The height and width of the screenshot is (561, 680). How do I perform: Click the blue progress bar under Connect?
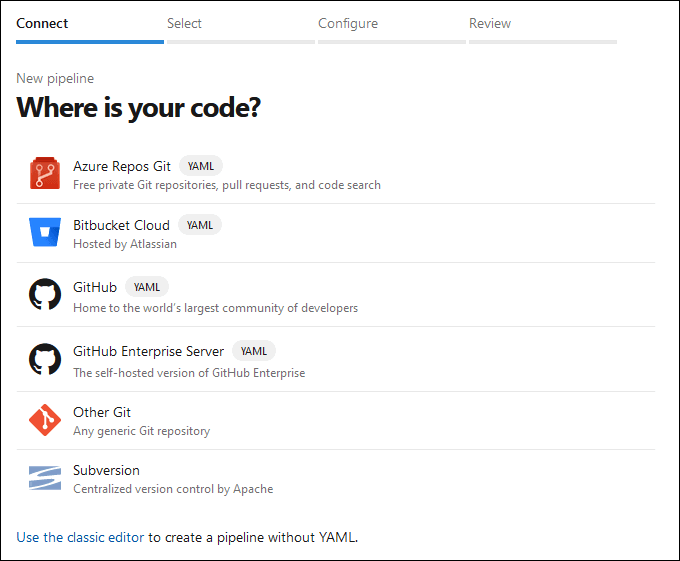(x=90, y=42)
